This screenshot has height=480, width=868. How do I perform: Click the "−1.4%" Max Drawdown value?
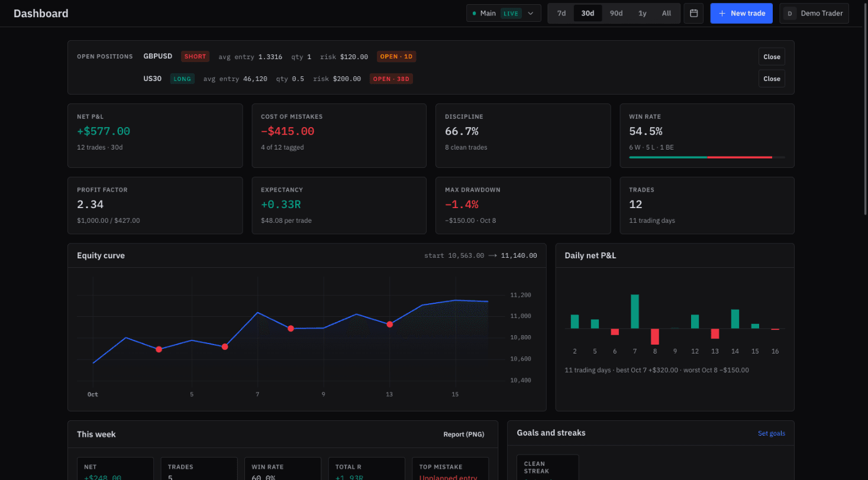click(x=462, y=205)
